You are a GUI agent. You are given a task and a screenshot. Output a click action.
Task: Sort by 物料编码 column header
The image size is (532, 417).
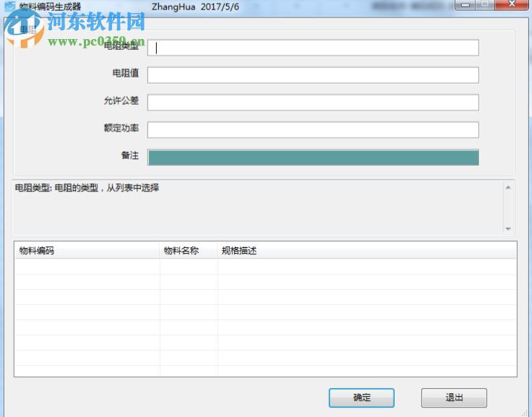point(87,251)
